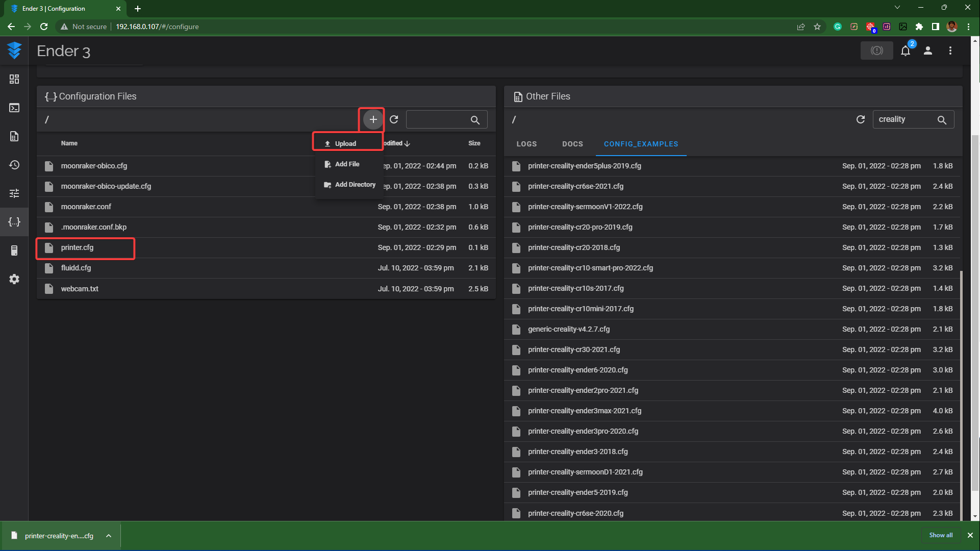The image size is (980, 551).
Task: Open the Console page in sidebar
Action: [14, 108]
